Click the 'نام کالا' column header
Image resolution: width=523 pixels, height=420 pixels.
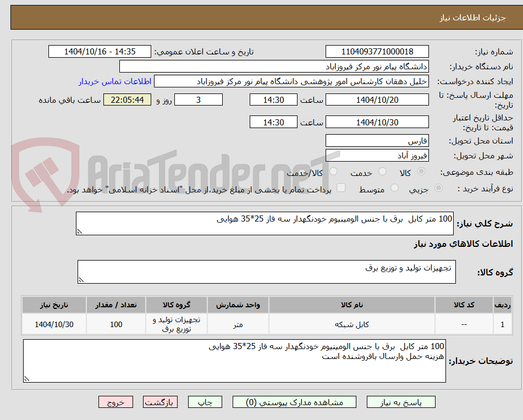pyautogui.click(x=352, y=305)
